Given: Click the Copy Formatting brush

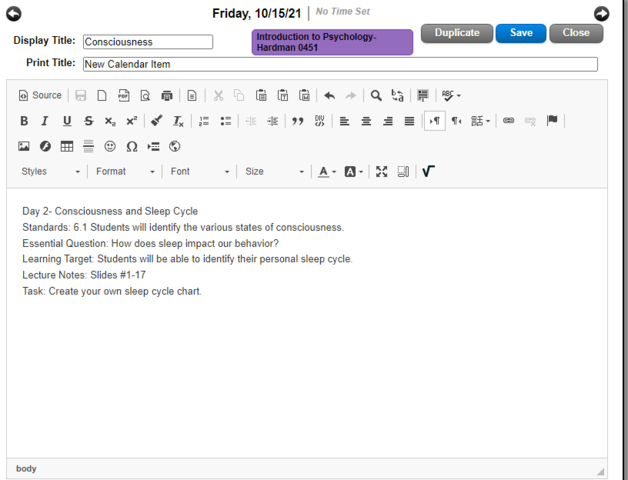Looking at the screenshot, I should 157,121.
